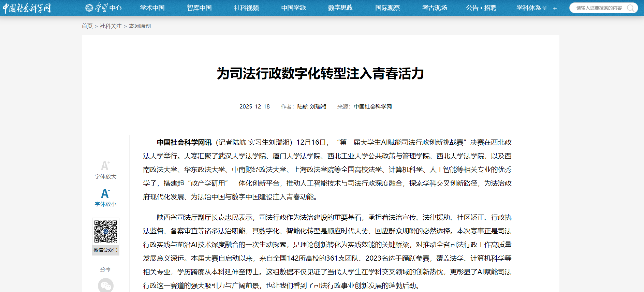Viewport: 644px width, 292px height.
Task: Click 社科关注 breadcrumb link
Action: [x=111, y=26]
